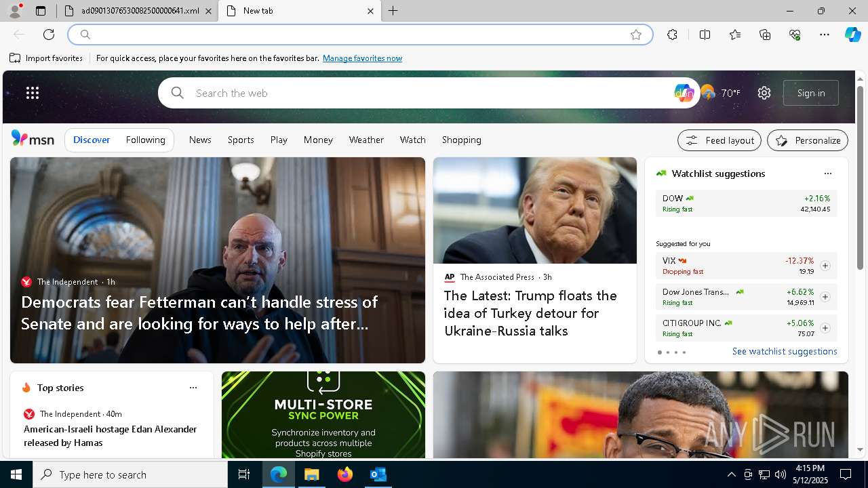Open Outlook from the taskbar

[378, 474]
